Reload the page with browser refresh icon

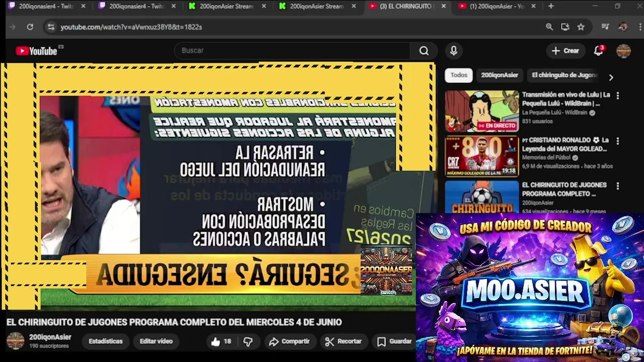(30, 27)
